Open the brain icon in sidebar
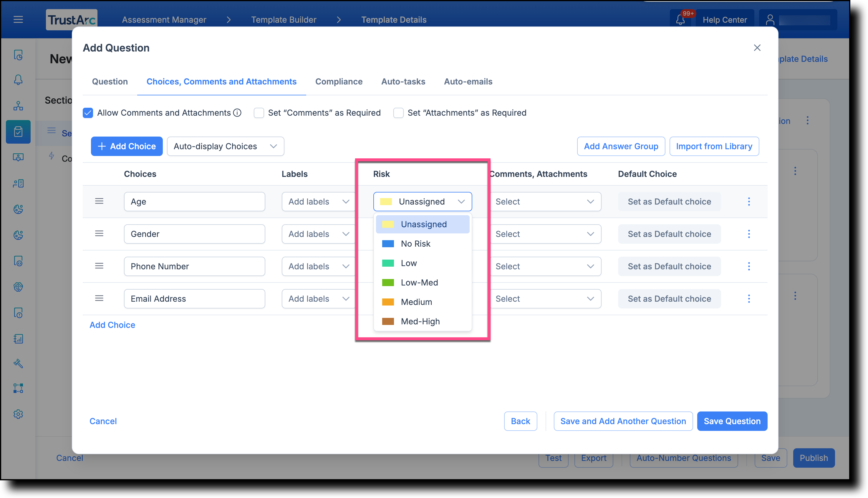868x498 pixels. point(18,287)
